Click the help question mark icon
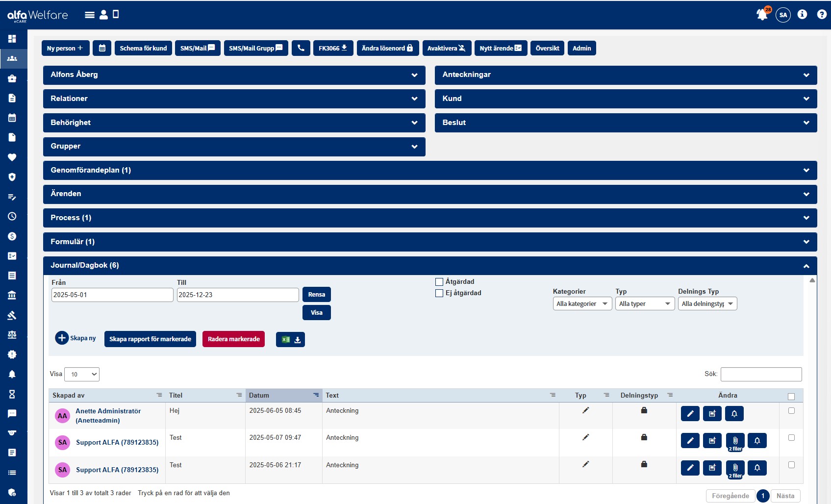The image size is (831, 504). click(822, 15)
